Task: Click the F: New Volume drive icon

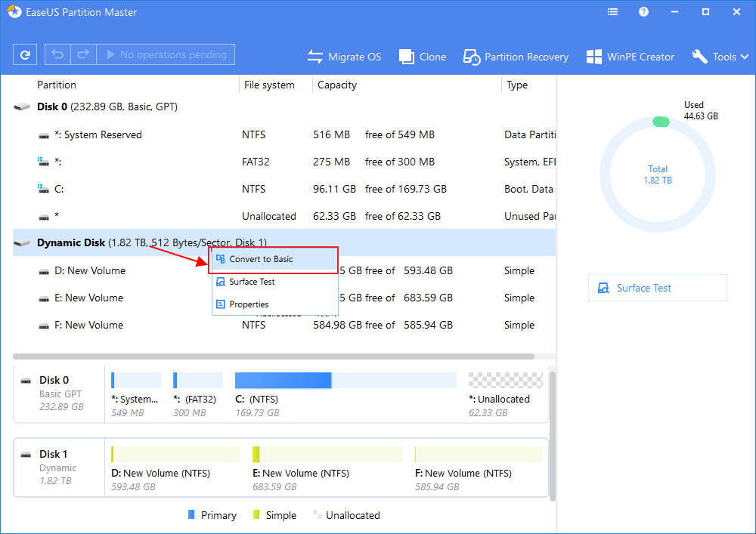Action: coord(44,326)
